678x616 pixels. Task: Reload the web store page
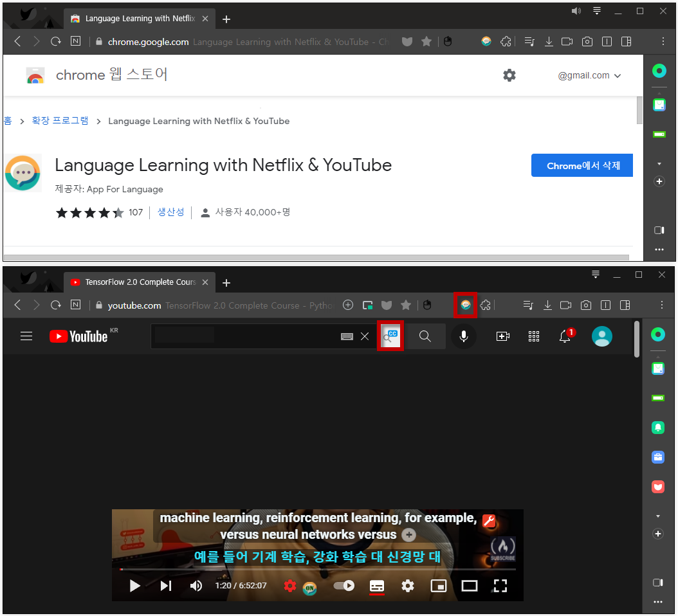pyautogui.click(x=56, y=42)
